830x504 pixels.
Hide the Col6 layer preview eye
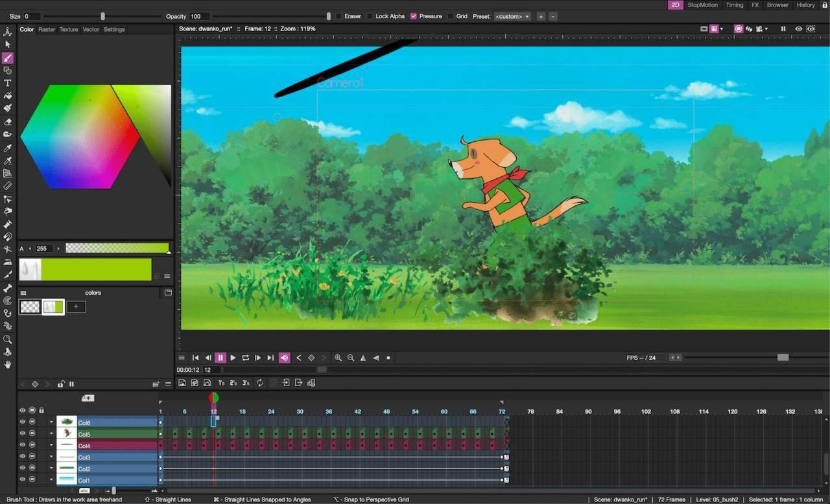pos(23,422)
